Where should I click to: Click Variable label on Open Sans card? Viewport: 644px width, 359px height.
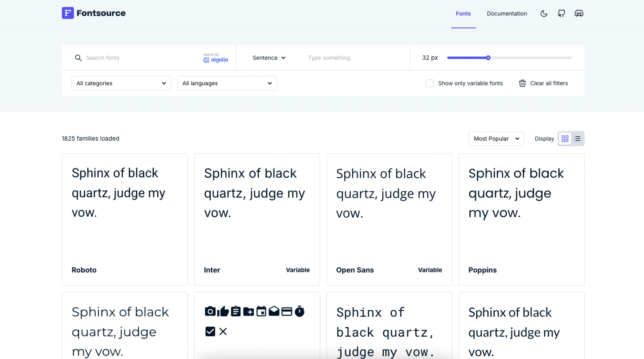click(x=430, y=270)
